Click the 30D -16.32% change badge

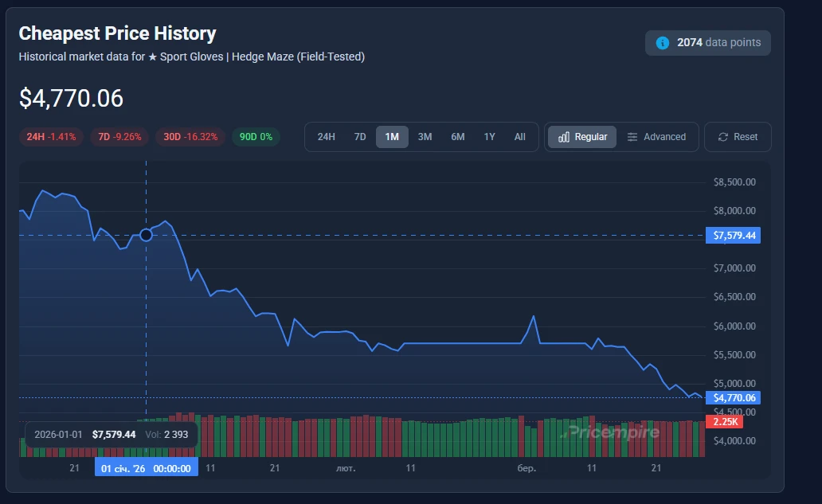(190, 137)
